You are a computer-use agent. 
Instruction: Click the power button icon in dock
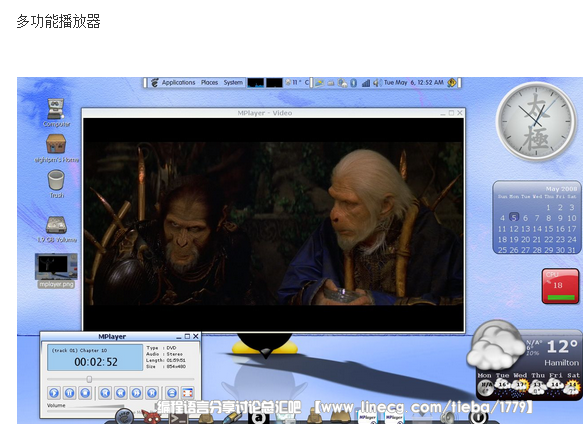tap(478, 418)
